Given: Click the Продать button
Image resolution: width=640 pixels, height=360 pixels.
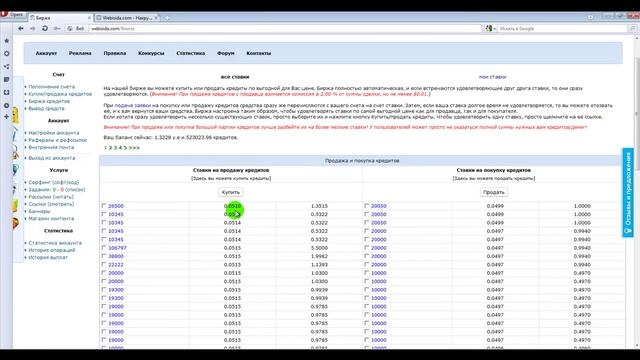Looking at the screenshot, I should click(493, 192).
